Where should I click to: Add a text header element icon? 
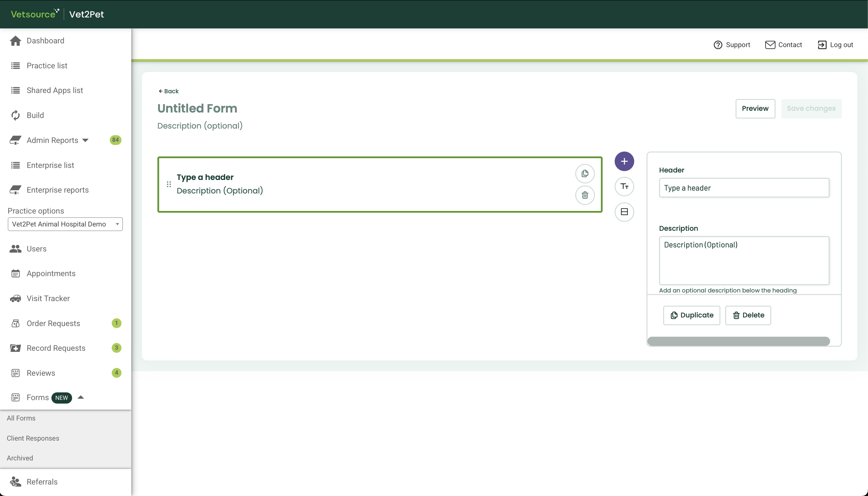(624, 186)
